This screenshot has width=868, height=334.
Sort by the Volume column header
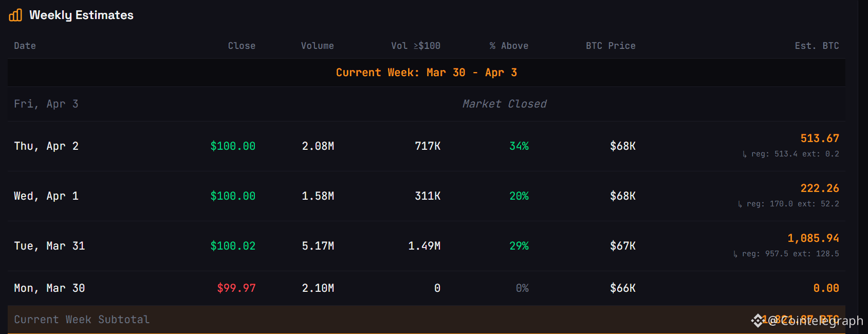click(318, 46)
